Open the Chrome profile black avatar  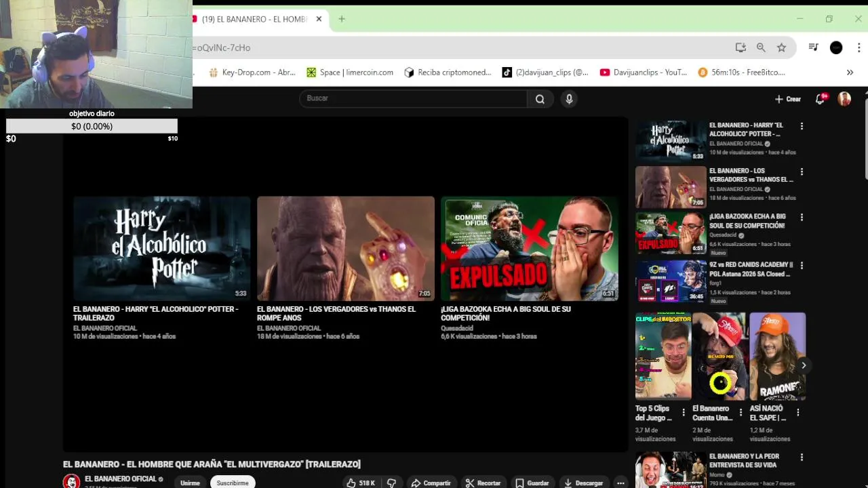pyautogui.click(x=836, y=47)
